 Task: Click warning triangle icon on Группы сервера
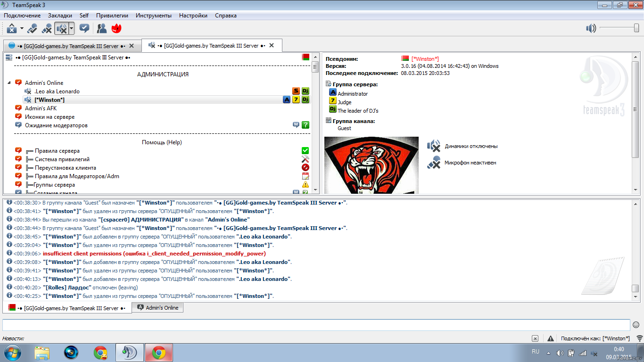(305, 184)
